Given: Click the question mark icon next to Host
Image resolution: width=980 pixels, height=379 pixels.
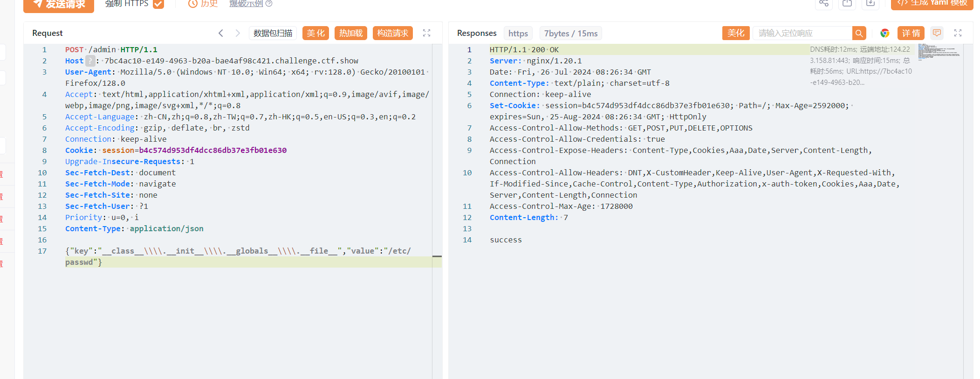Looking at the screenshot, I should click(90, 61).
